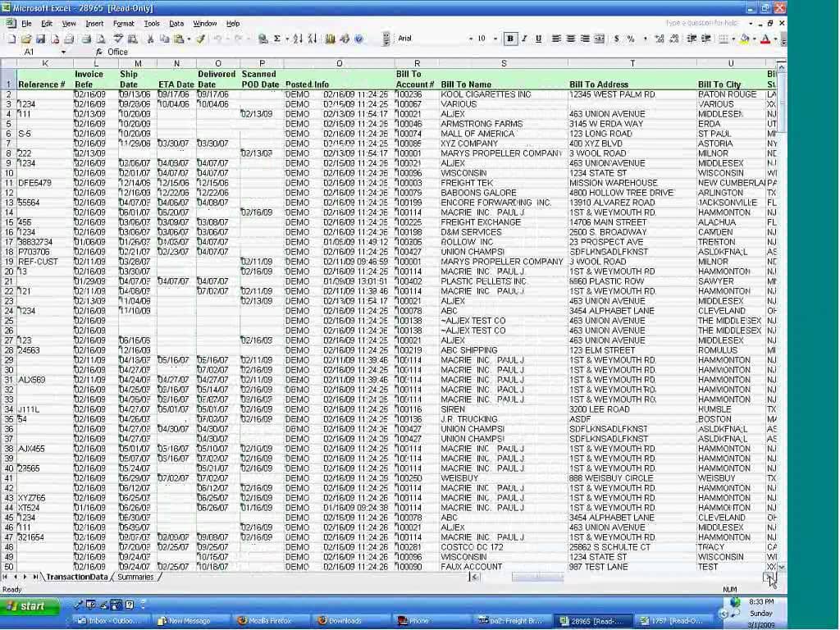This screenshot has height=630, width=840.
Task: Activate the Format Painter brush
Action: (200, 39)
